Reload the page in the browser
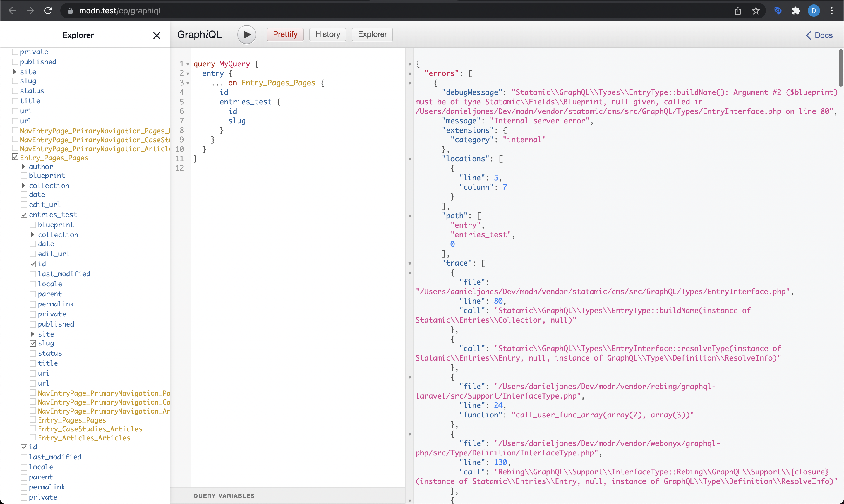844x504 pixels. pos(48,11)
